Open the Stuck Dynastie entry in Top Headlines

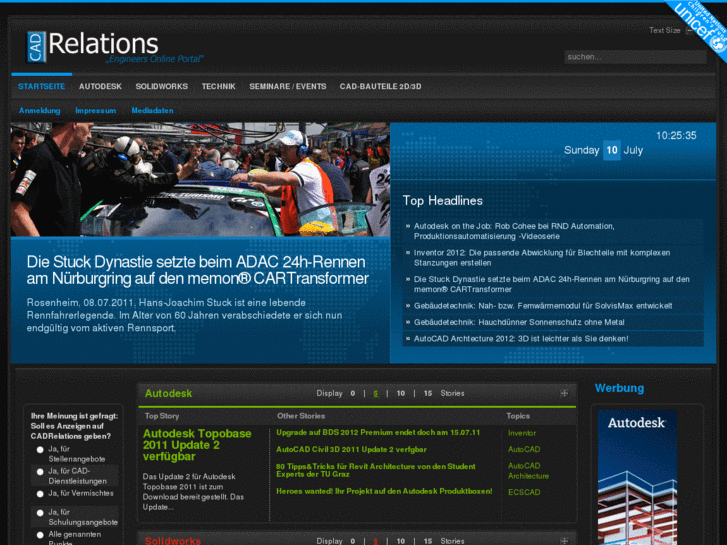click(551, 284)
